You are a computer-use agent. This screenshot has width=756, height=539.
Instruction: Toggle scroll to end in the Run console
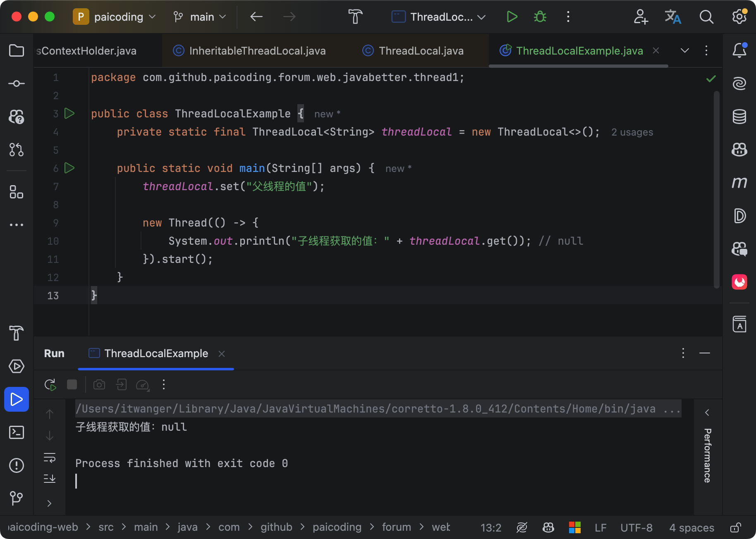pyautogui.click(x=49, y=479)
